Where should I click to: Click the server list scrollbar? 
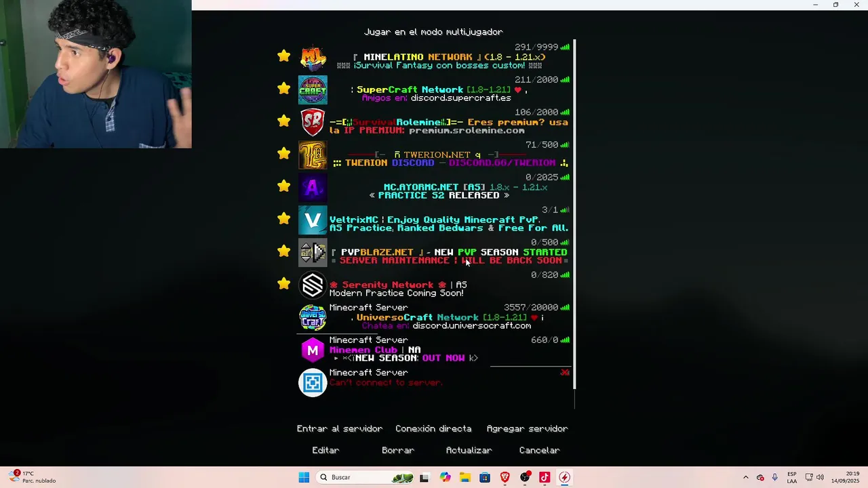(x=574, y=214)
